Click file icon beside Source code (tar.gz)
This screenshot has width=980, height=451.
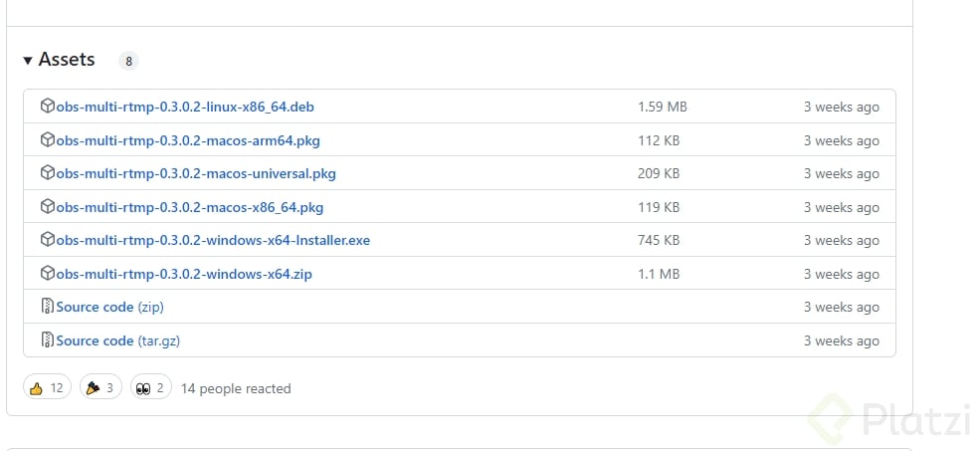tap(47, 340)
